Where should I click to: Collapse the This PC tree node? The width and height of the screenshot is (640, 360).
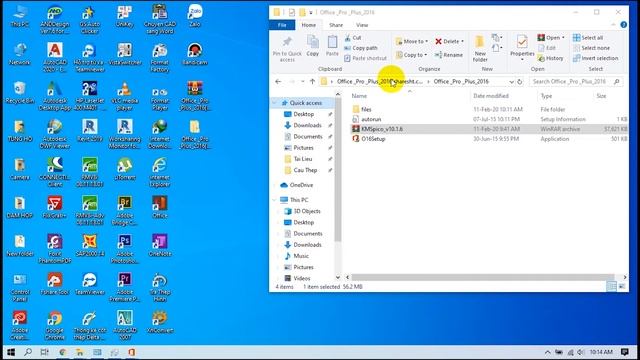(275, 200)
